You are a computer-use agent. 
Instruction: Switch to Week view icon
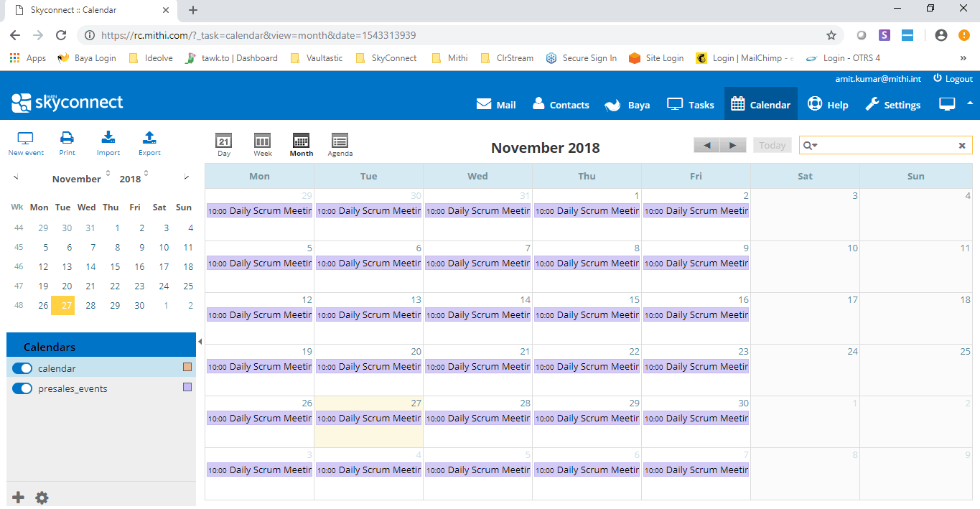point(263,145)
